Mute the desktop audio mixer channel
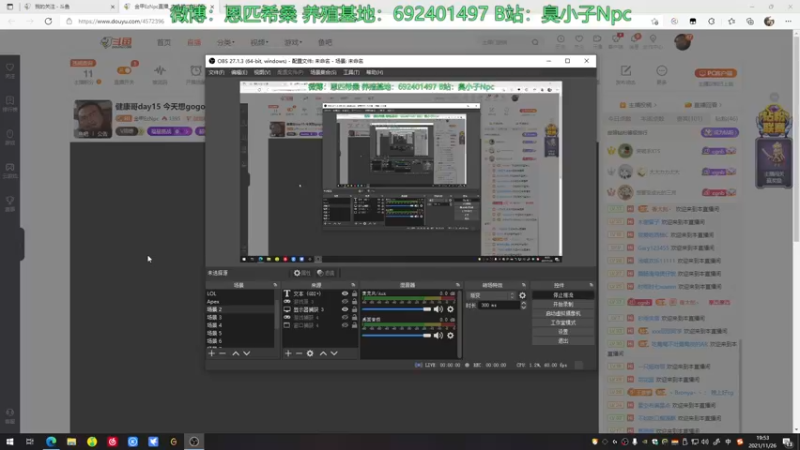The width and height of the screenshot is (800, 450). pos(438,335)
